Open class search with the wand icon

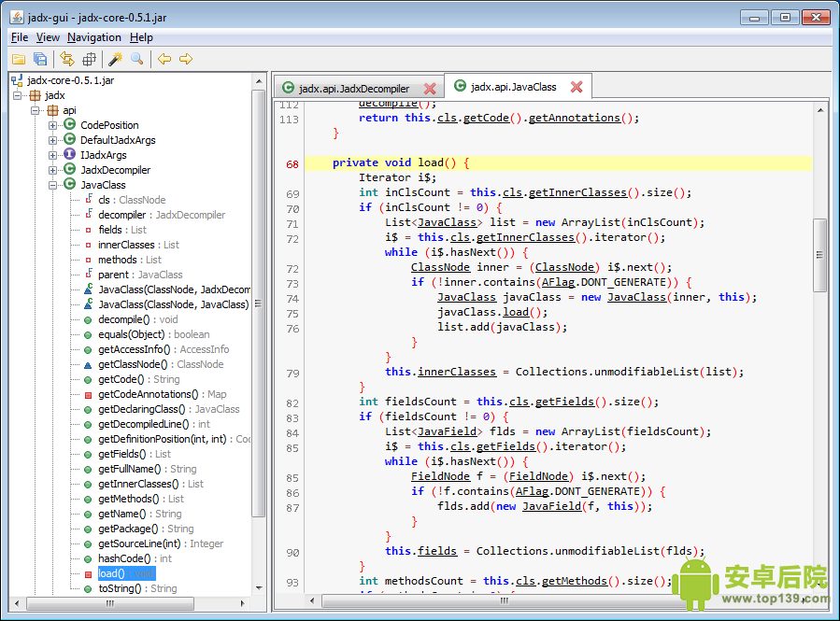point(115,59)
